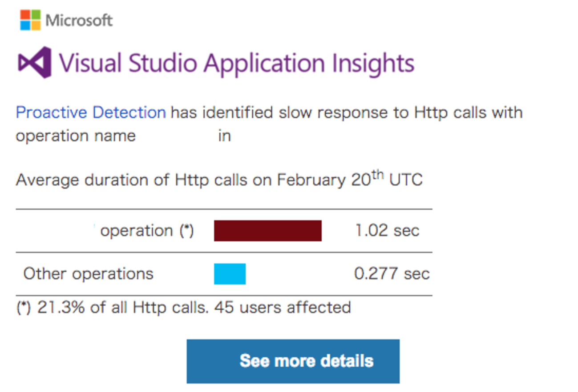Click the Other operations row label
The height and width of the screenshot is (392, 578).
tap(88, 274)
